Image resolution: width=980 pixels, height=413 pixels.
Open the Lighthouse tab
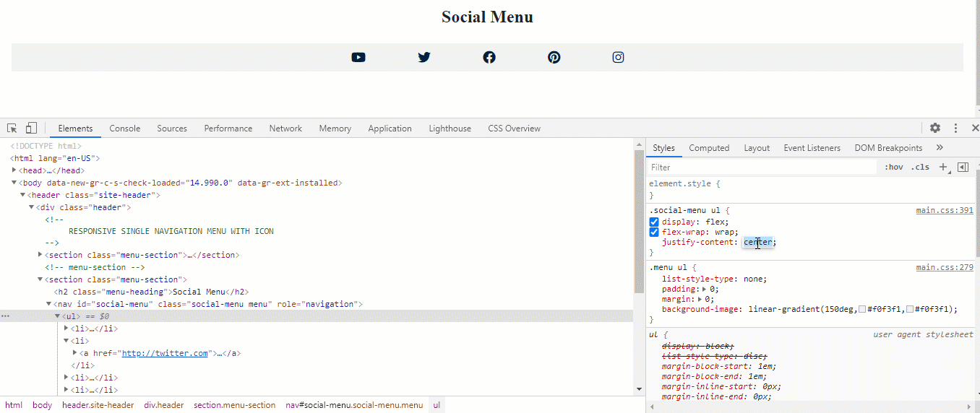450,129
